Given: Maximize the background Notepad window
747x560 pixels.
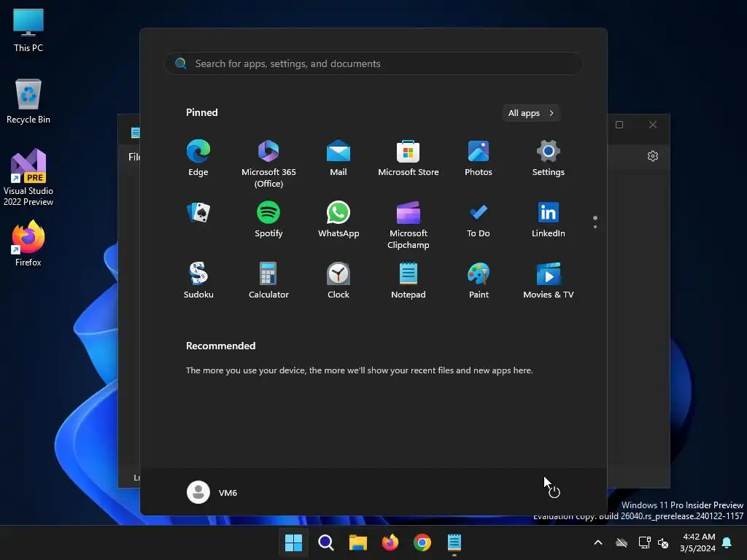Looking at the screenshot, I should pos(619,125).
